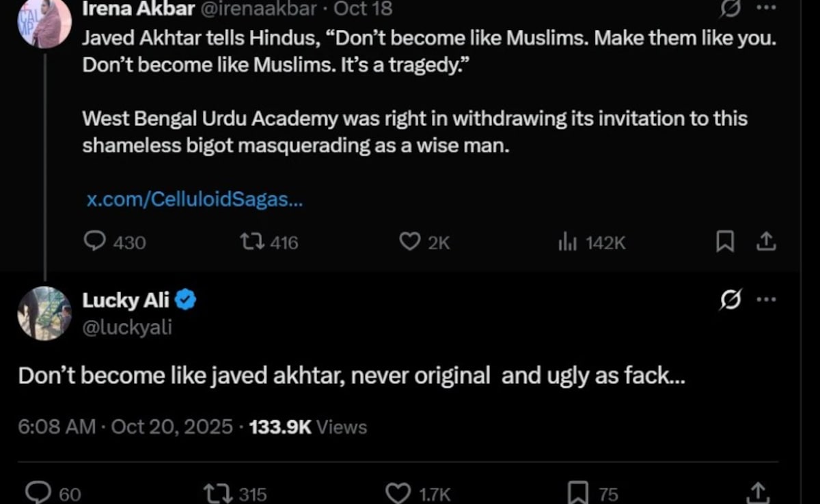Like Irena Akbar's tweet
Viewport: 820px width, 504px height.
click(x=409, y=241)
